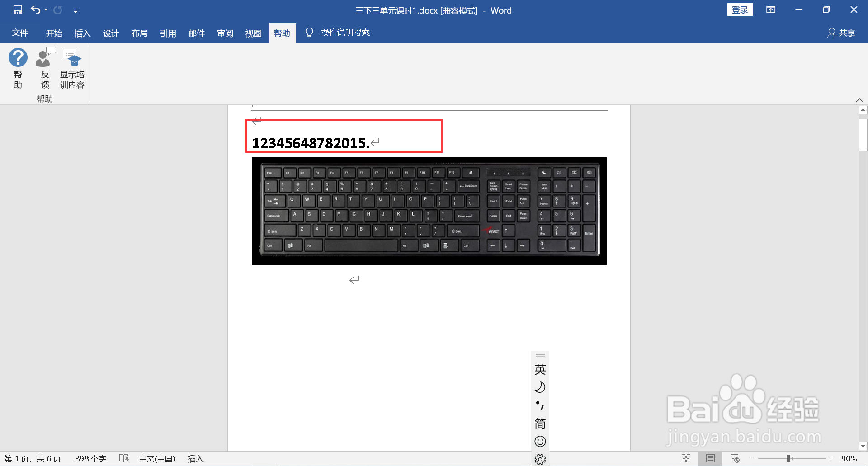Switch to the 邮件 tab
This screenshot has width=868, height=466.
pyautogui.click(x=197, y=33)
